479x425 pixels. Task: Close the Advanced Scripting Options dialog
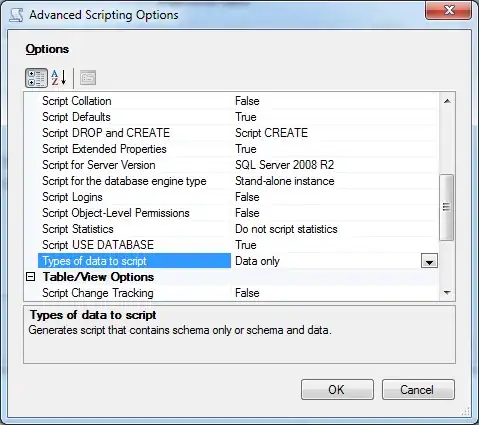449,10
